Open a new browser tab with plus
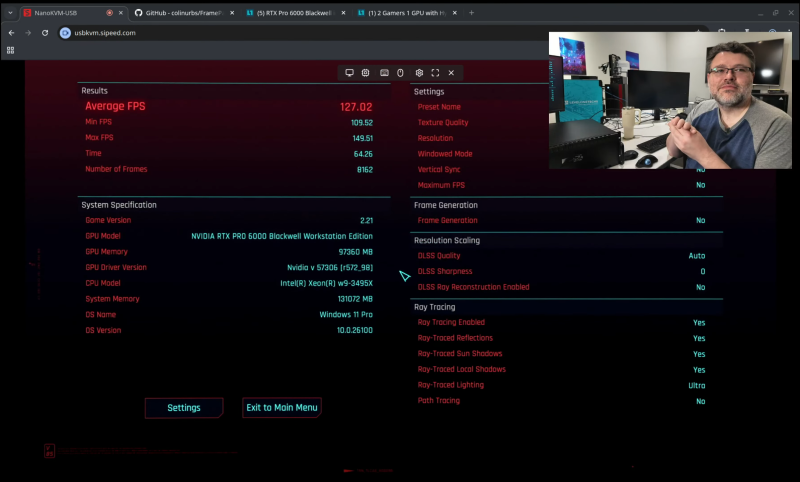The width and height of the screenshot is (800, 482). (472, 12)
